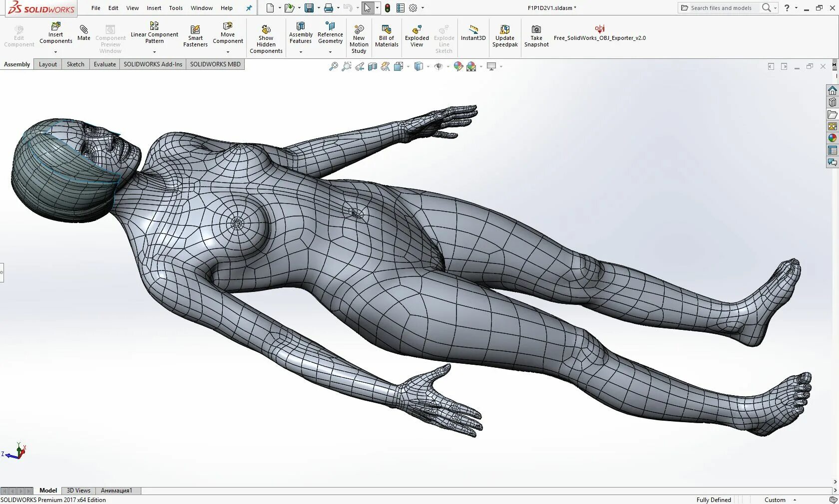The height and width of the screenshot is (504, 839).
Task: Open Linear Component Pattern tool
Action: click(x=154, y=33)
